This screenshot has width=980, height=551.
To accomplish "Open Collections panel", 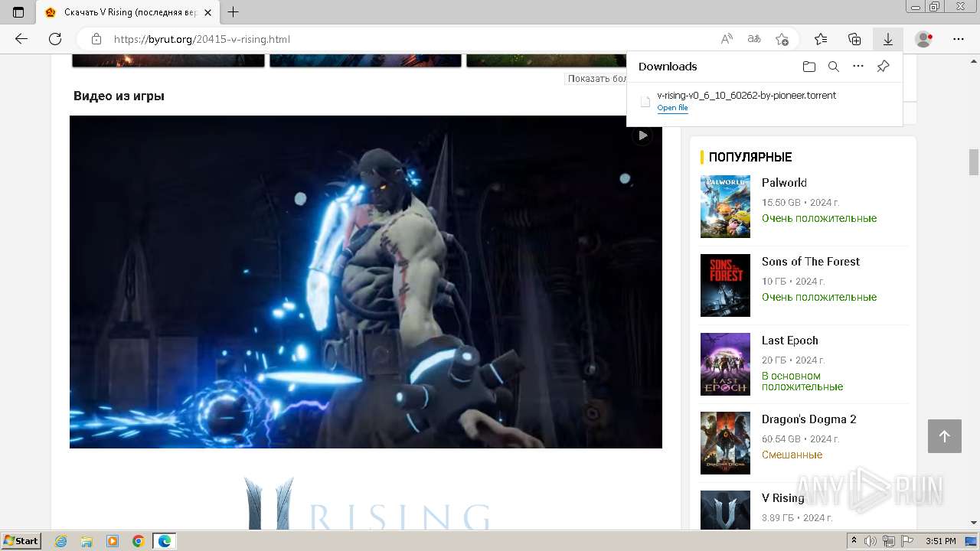I will click(x=854, y=39).
